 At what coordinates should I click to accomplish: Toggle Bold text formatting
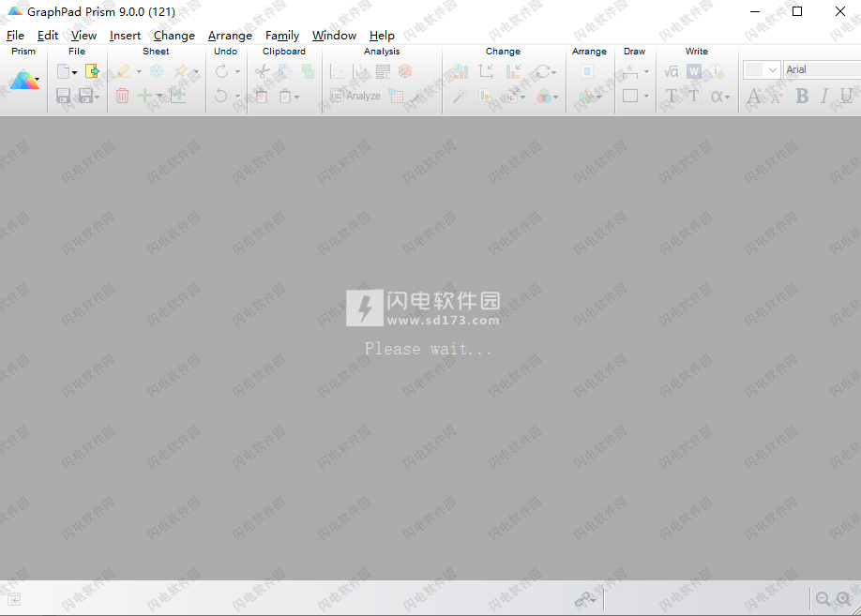802,96
